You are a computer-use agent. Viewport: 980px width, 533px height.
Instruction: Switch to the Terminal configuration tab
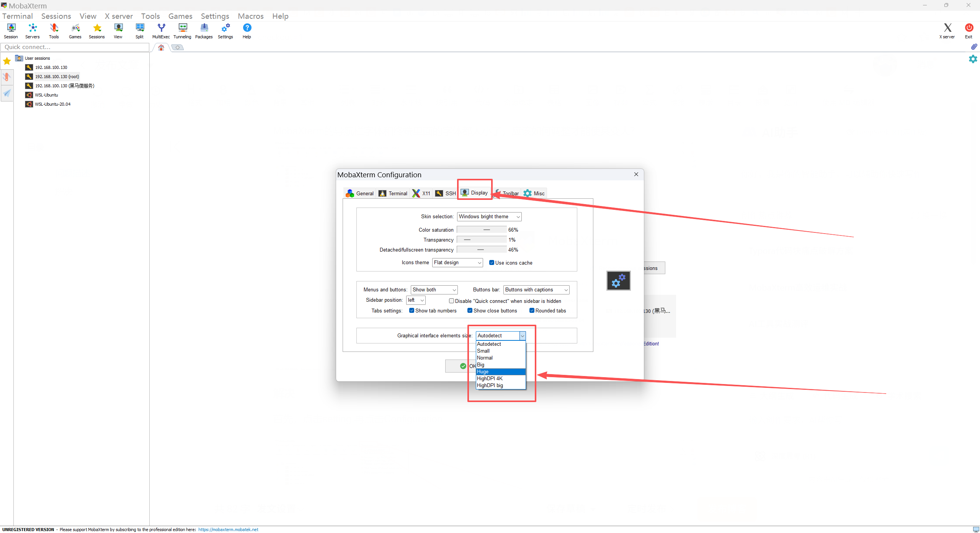393,193
